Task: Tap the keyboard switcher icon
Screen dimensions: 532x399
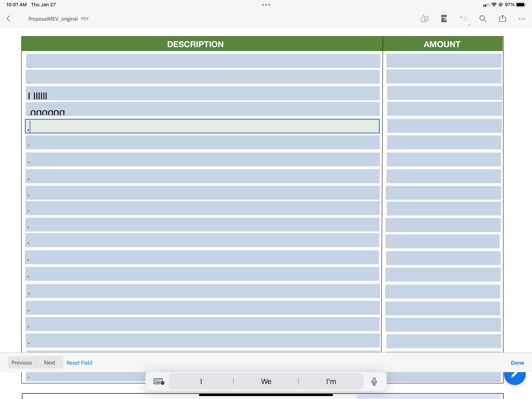Action: tap(159, 381)
